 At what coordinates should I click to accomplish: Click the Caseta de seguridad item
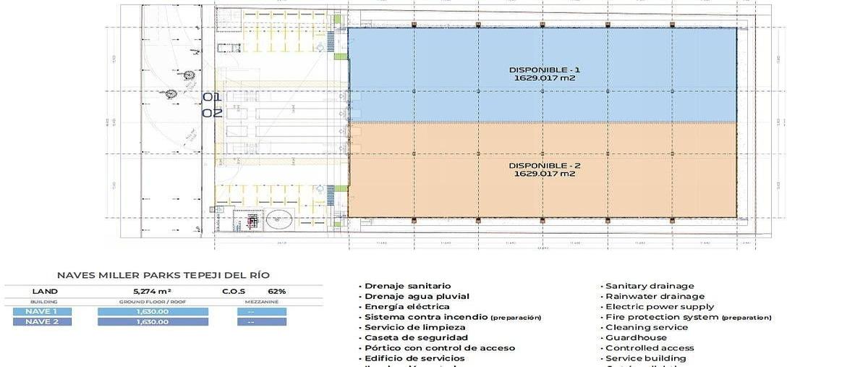tap(414, 337)
